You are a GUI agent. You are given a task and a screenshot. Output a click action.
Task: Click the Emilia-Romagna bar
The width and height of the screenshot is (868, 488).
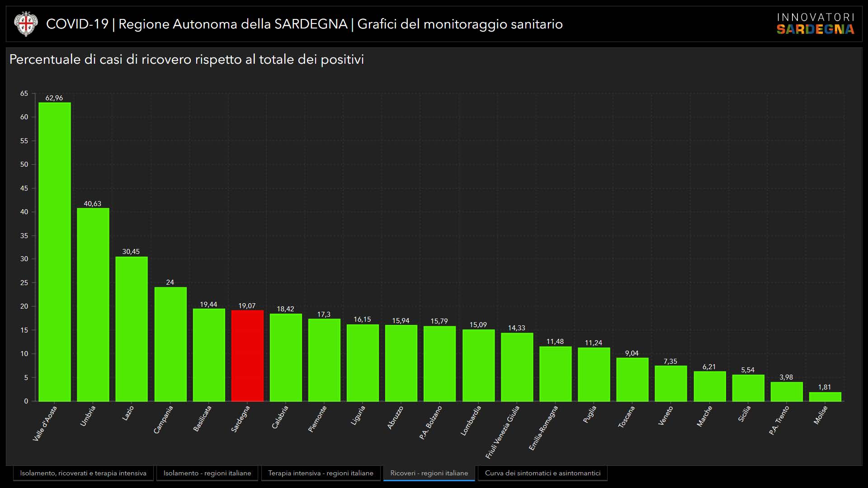pyautogui.click(x=555, y=374)
